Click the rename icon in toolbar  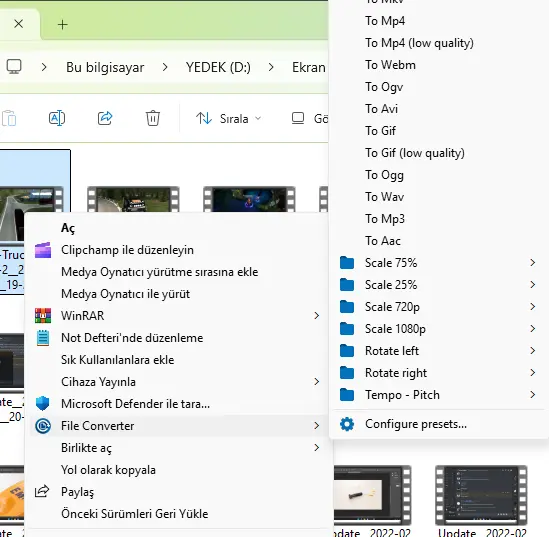57,118
